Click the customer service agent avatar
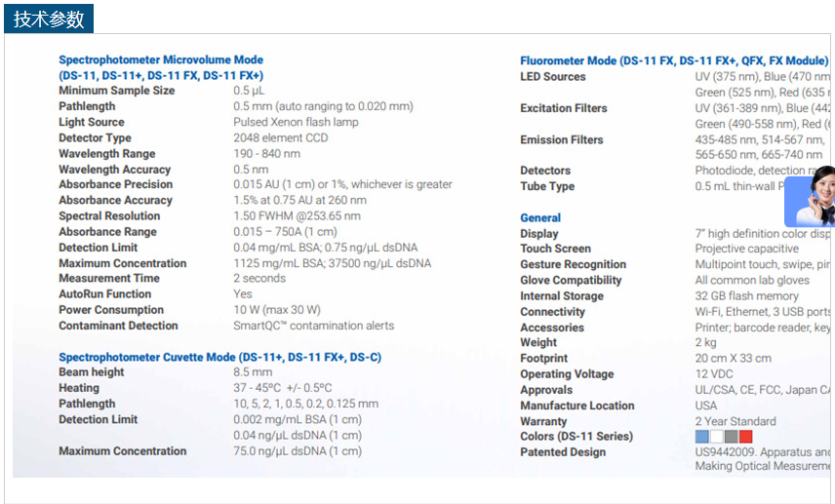Screen dimensions: 835x504 (x=812, y=198)
